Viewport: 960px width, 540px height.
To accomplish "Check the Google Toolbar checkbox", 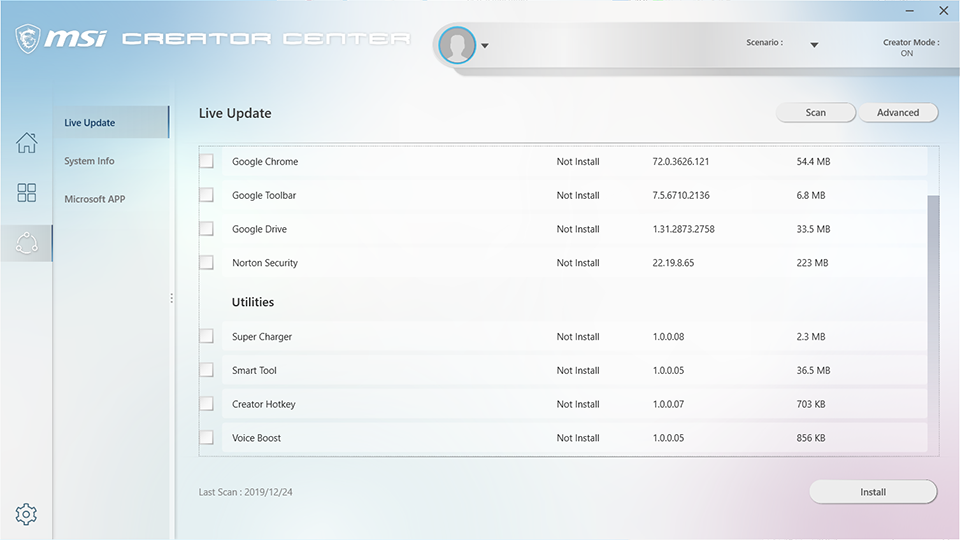I will tap(206, 195).
